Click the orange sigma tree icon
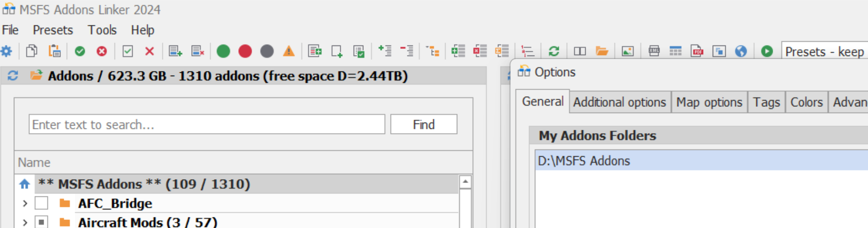This screenshot has height=228, width=868. (x=502, y=51)
